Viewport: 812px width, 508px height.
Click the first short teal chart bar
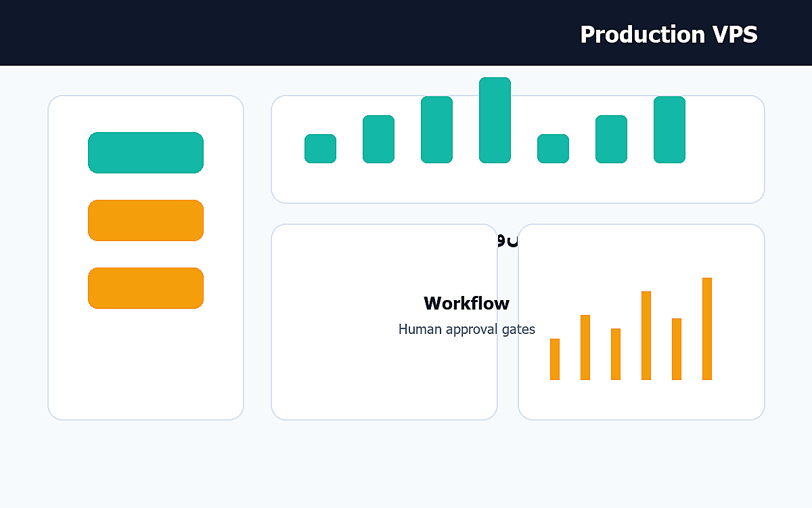pyautogui.click(x=320, y=148)
